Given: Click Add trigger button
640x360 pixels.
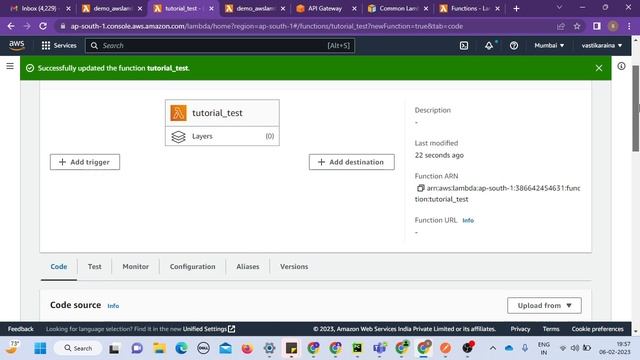Looking at the screenshot, I should [x=85, y=162].
